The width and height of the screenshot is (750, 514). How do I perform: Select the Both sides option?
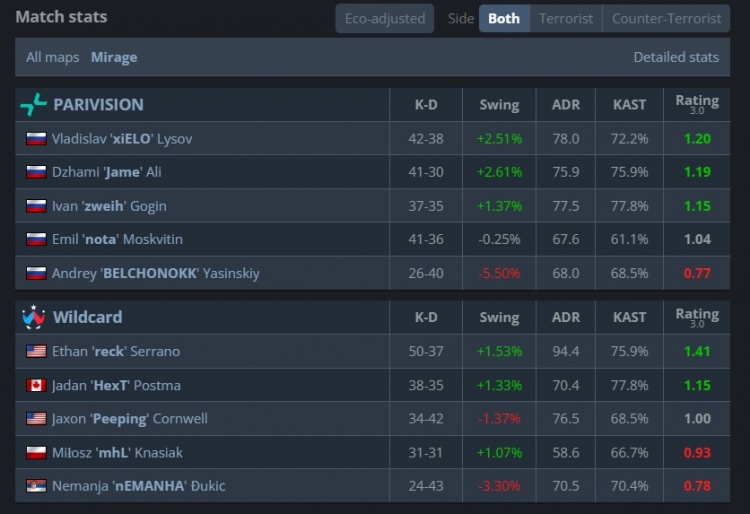click(x=504, y=19)
